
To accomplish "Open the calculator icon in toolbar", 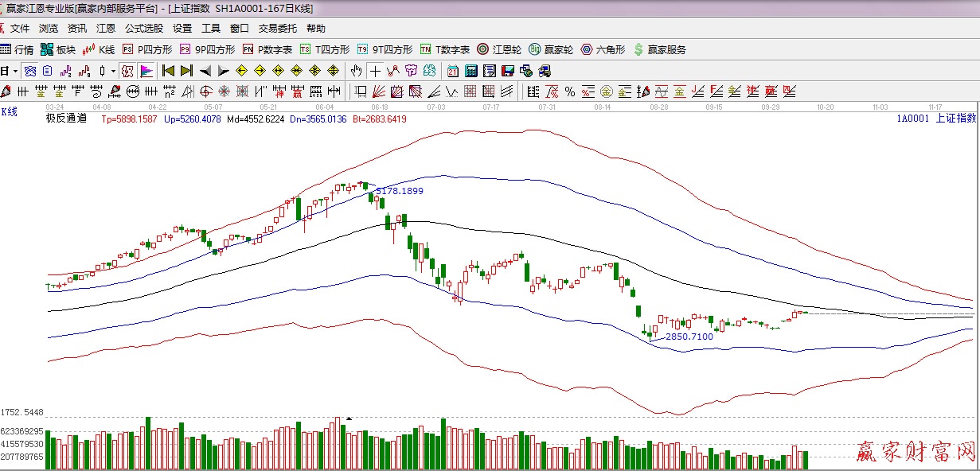I will click(x=470, y=71).
